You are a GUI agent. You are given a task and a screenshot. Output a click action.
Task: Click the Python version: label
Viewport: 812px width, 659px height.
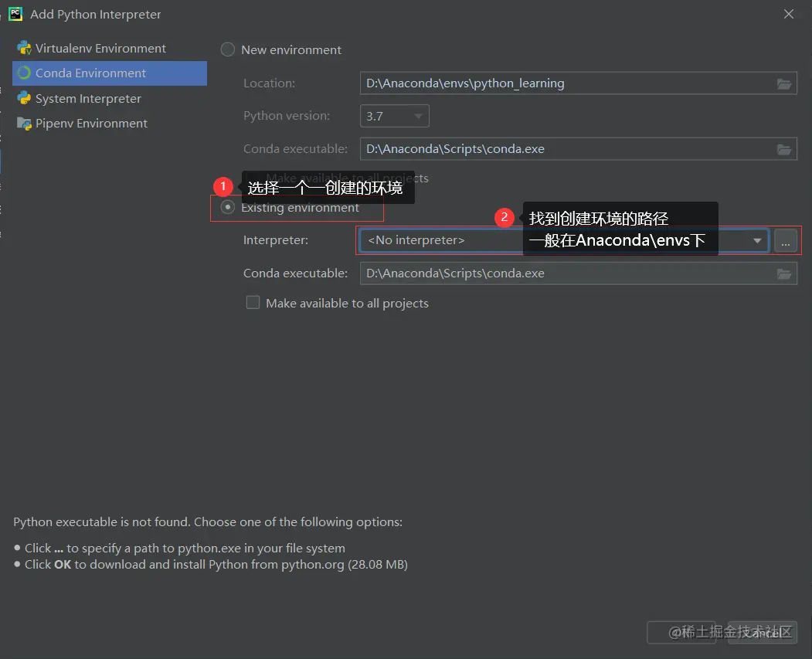click(287, 116)
